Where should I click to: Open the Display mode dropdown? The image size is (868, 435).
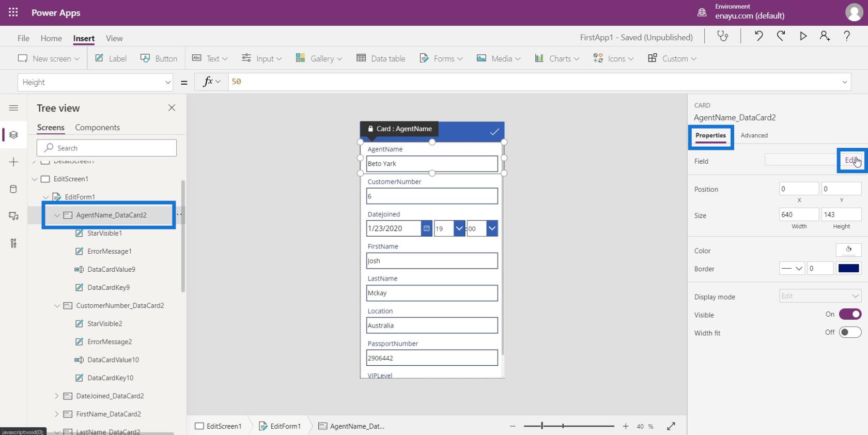pyautogui.click(x=820, y=296)
